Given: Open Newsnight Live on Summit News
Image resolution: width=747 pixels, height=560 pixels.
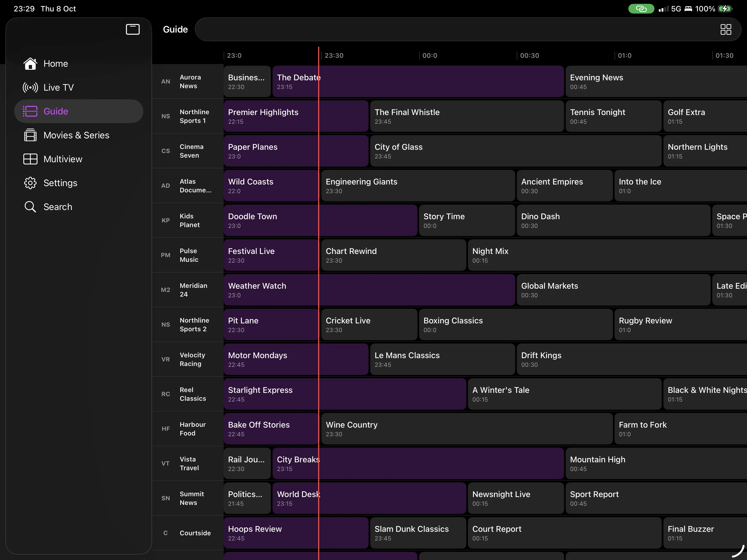Looking at the screenshot, I should [x=516, y=498].
